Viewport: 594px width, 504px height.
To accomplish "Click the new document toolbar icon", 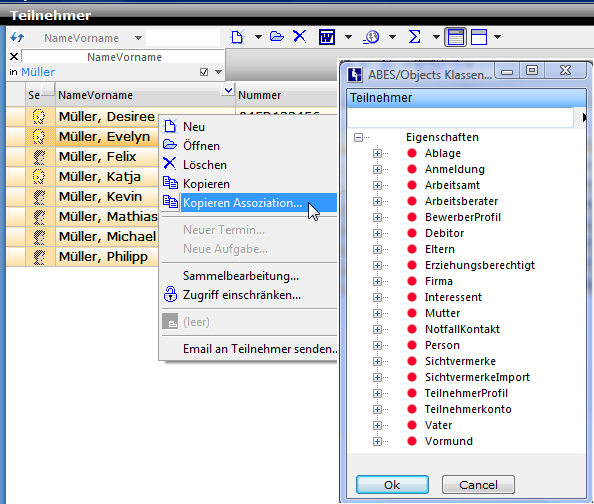I will click(237, 37).
